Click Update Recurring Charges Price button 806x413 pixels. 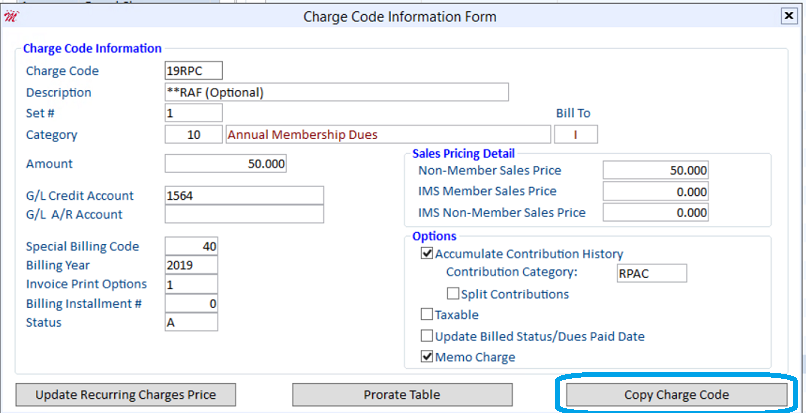tap(125, 394)
